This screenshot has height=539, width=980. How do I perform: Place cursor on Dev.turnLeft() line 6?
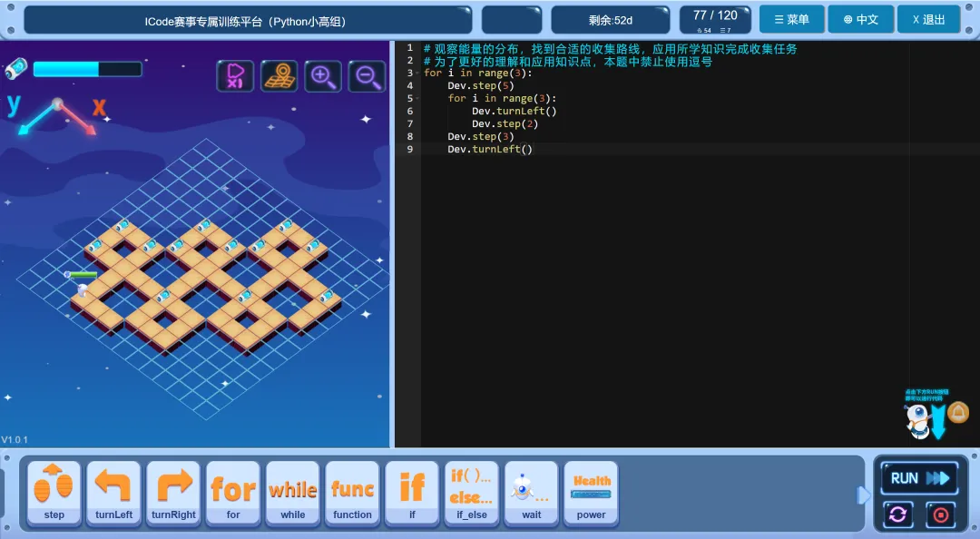514,111
